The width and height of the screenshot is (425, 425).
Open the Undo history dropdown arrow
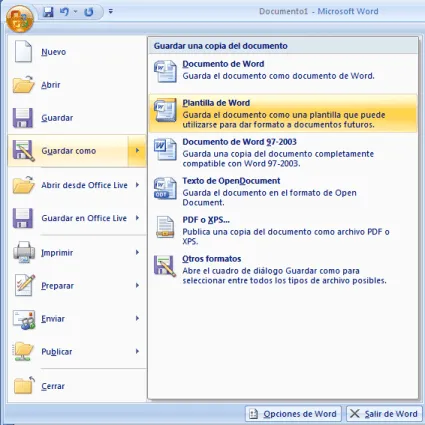pos(75,12)
